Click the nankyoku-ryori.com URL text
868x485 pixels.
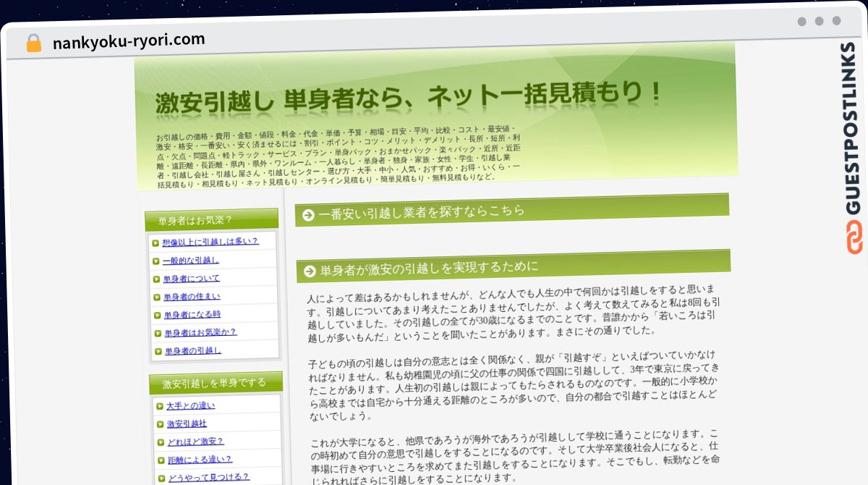click(129, 41)
